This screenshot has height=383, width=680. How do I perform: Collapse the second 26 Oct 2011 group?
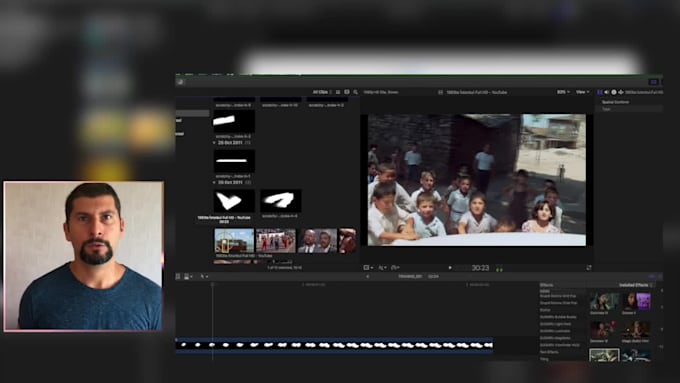pyautogui.click(x=214, y=182)
